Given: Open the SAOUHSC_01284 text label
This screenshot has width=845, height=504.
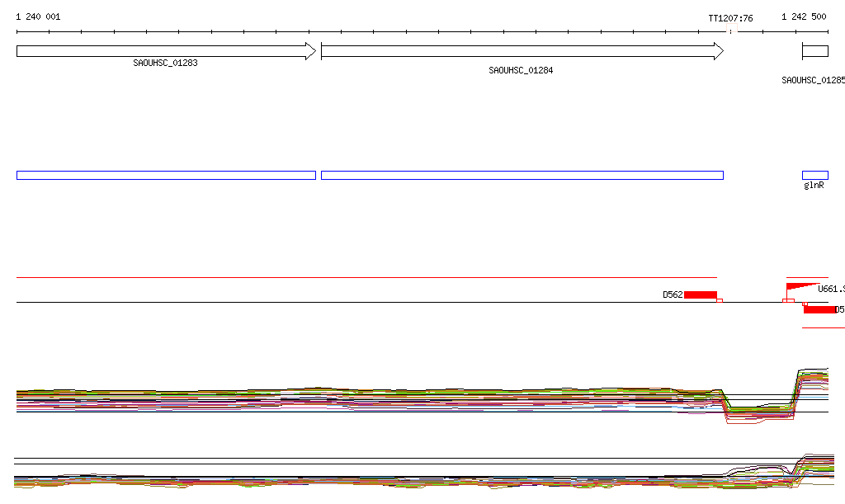Looking at the screenshot, I should click(x=521, y=71).
